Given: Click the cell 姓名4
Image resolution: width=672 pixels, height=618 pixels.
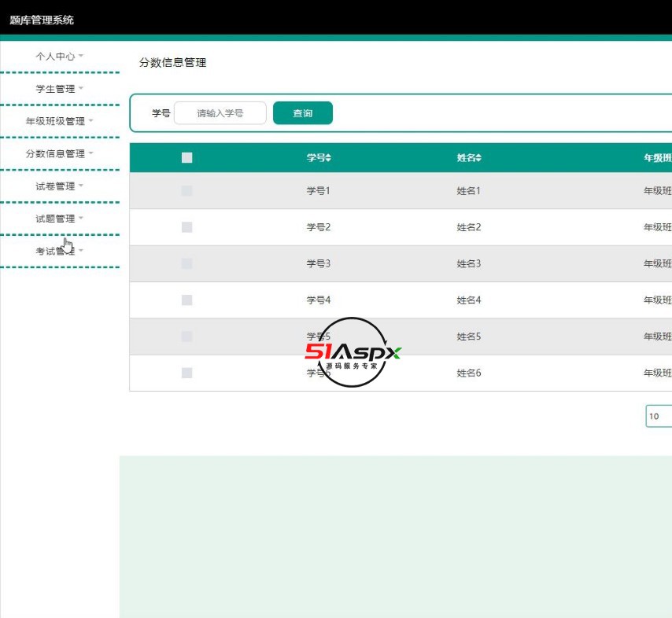Looking at the screenshot, I should (x=469, y=300).
